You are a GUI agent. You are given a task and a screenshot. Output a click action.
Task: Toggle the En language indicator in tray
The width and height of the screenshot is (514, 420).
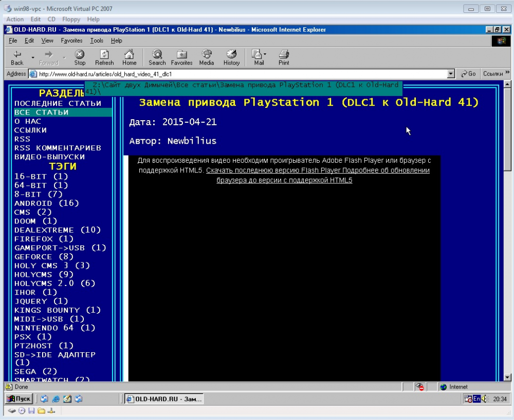point(476,398)
